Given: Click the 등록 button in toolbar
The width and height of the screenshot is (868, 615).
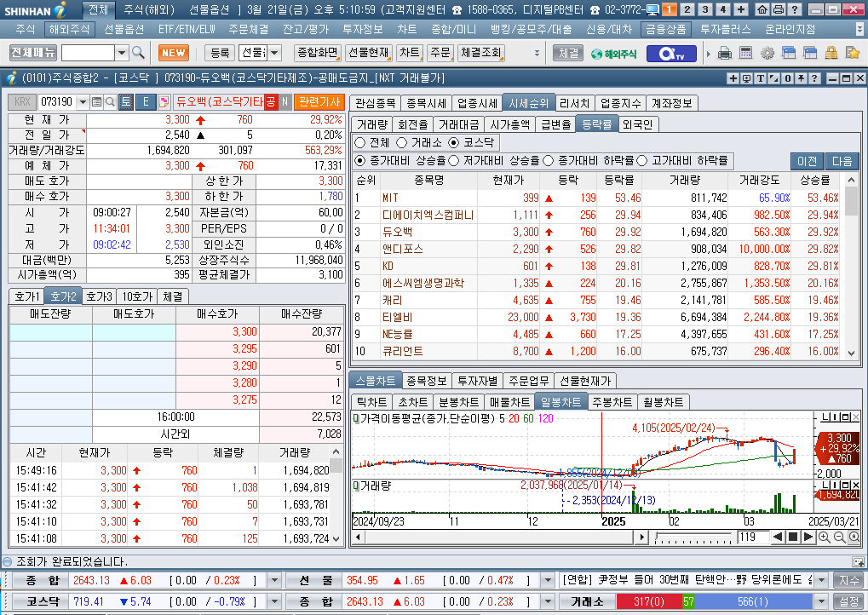Looking at the screenshot, I should coord(220,53).
